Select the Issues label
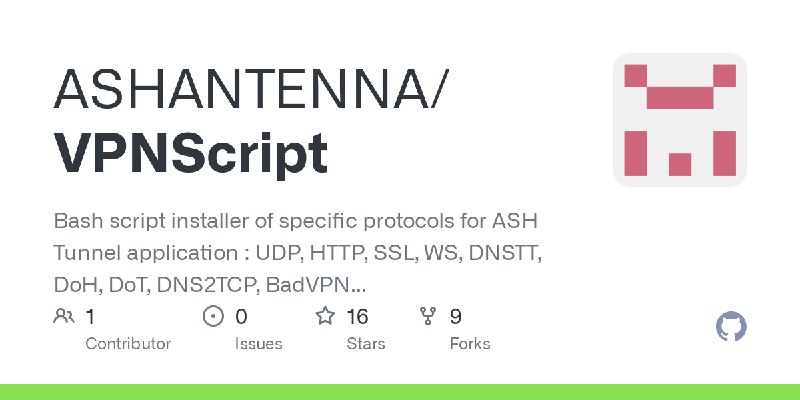This screenshot has width=800, height=400. click(x=259, y=344)
